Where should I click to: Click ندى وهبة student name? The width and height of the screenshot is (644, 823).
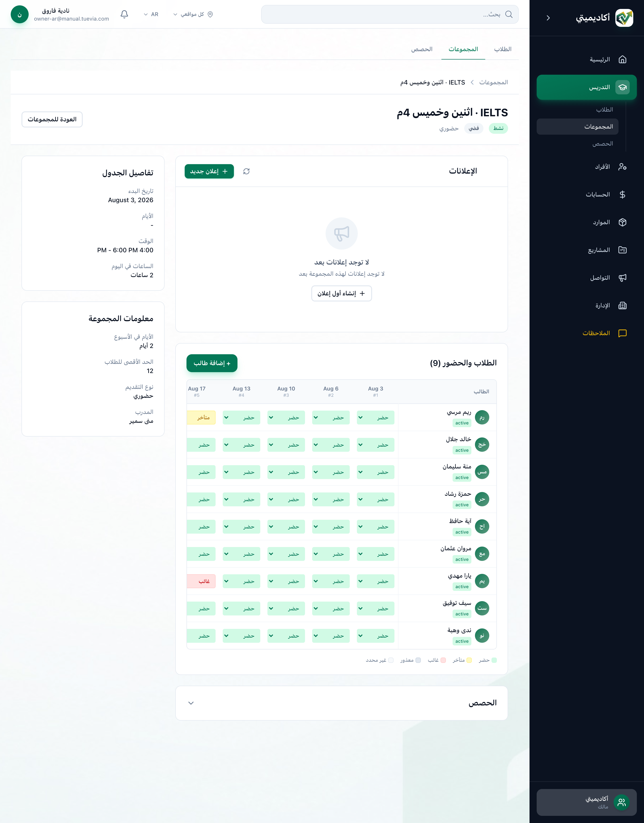click(x=459, y=630)
